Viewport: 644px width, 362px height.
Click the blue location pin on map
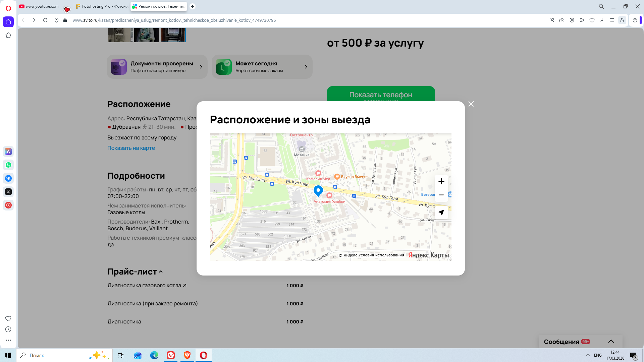point(318,190)
